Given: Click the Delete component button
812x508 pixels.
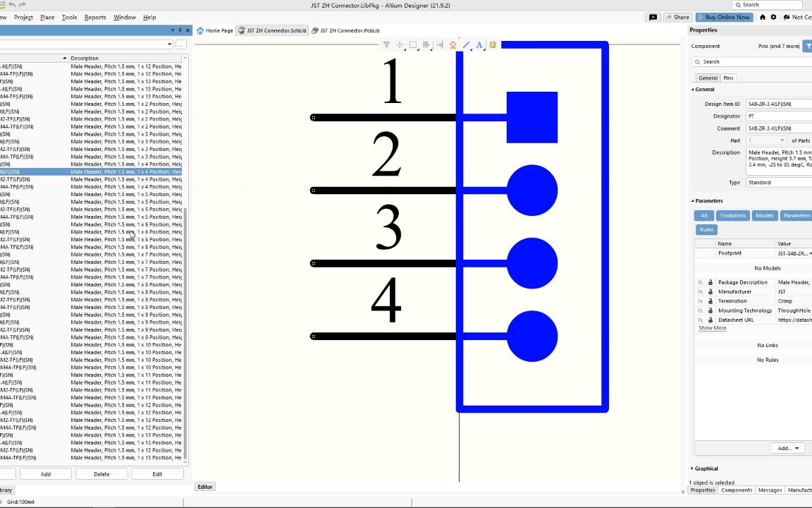Looking at the screenshot, I should (x=101, y=474).
